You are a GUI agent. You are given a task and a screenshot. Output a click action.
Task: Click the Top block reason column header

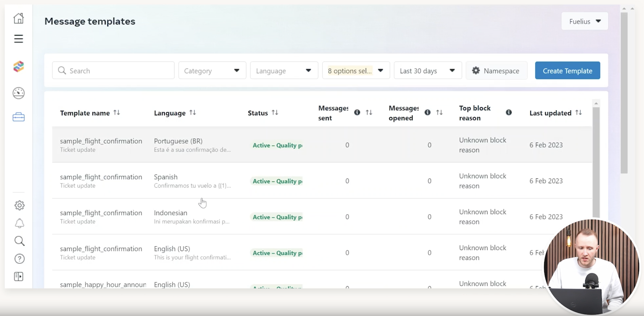pos(475,113)
